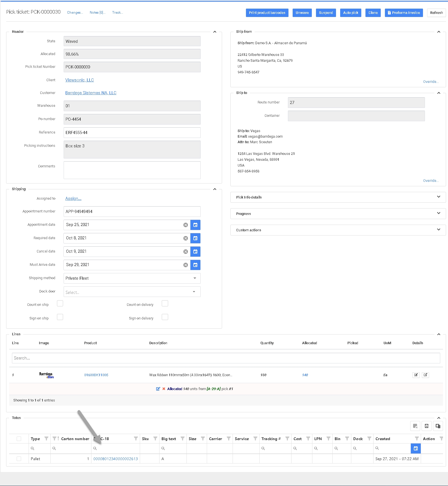The height and width of the screenshot is (486, 448).
Task: Clear the Required date value
Action: pyautogui.click(x=186, y=238)
